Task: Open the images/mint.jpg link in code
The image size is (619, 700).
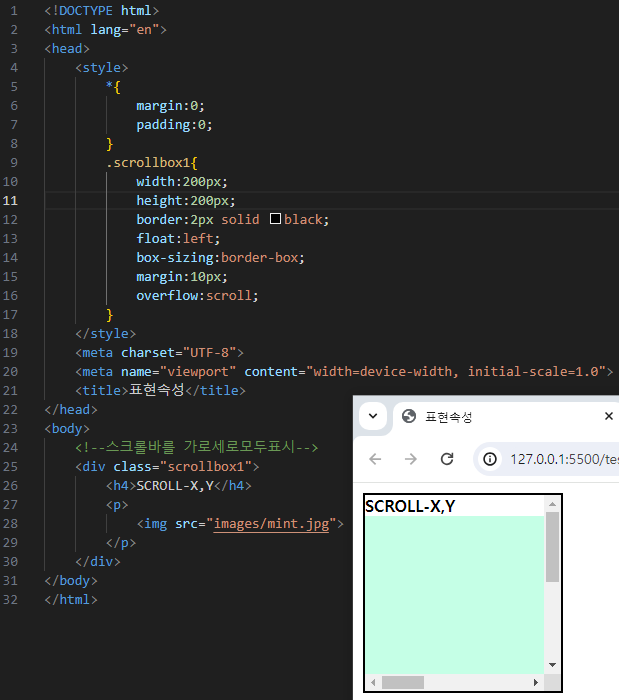Action: pyautogui.click(x=271, y=524)
